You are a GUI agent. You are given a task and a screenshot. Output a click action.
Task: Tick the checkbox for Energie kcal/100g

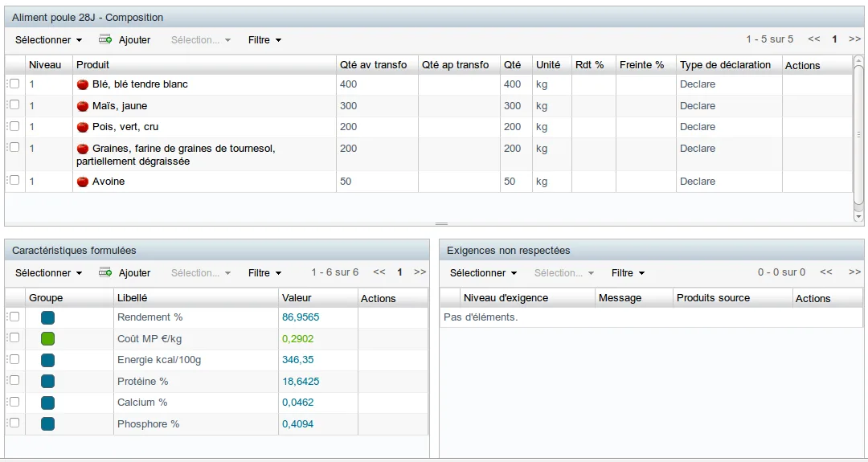[x=15, y=359]
